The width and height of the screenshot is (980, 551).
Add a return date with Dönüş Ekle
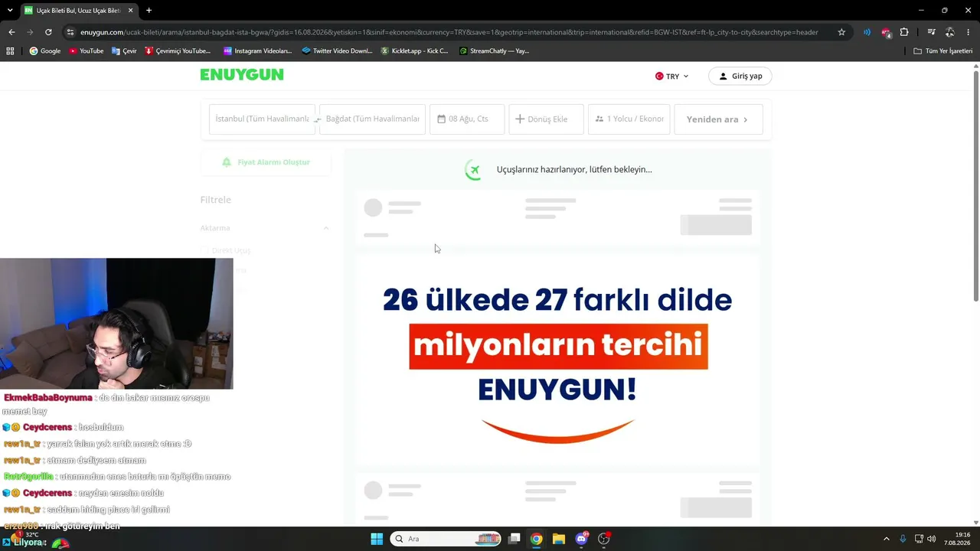[x=546, y=119]
